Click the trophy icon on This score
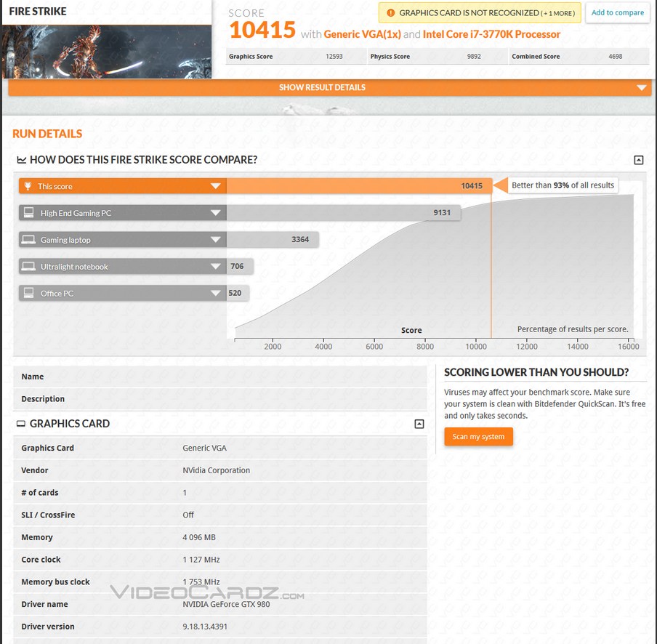This screenshot has width=657, height=644. (x=28, y=186)
